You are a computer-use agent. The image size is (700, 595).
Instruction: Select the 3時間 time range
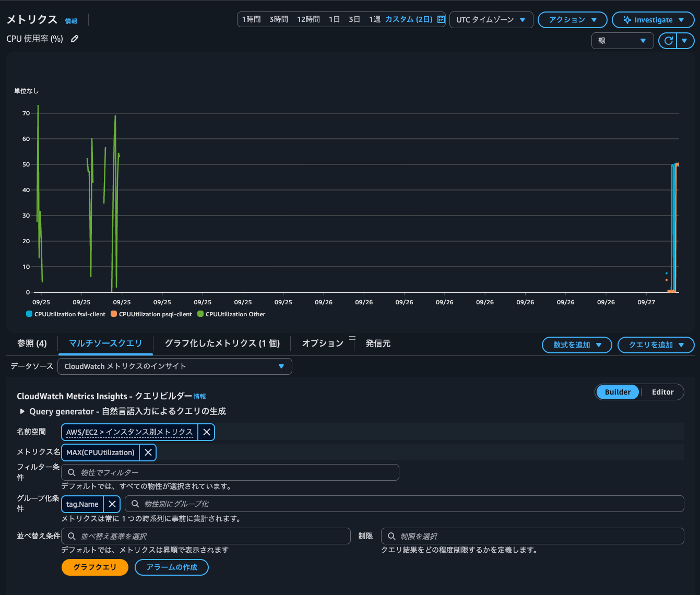click(x=279, y=19)
